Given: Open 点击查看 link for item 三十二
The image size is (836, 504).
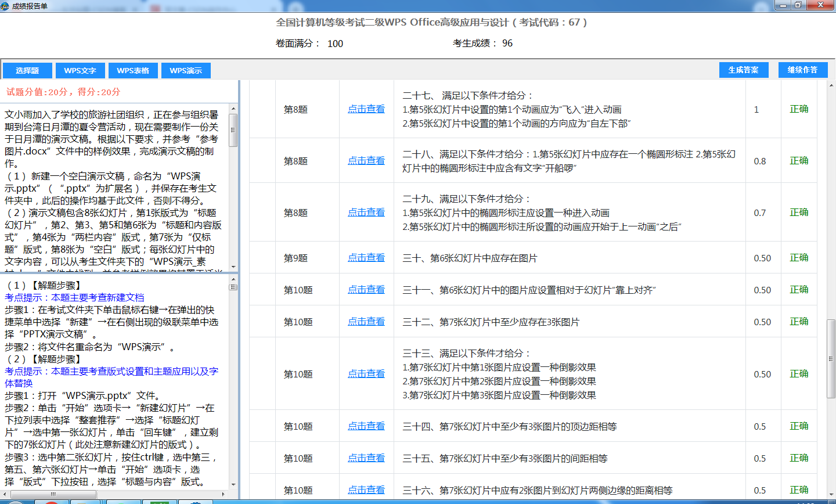Looking at the screenshot, I should [x=366, y=321].
